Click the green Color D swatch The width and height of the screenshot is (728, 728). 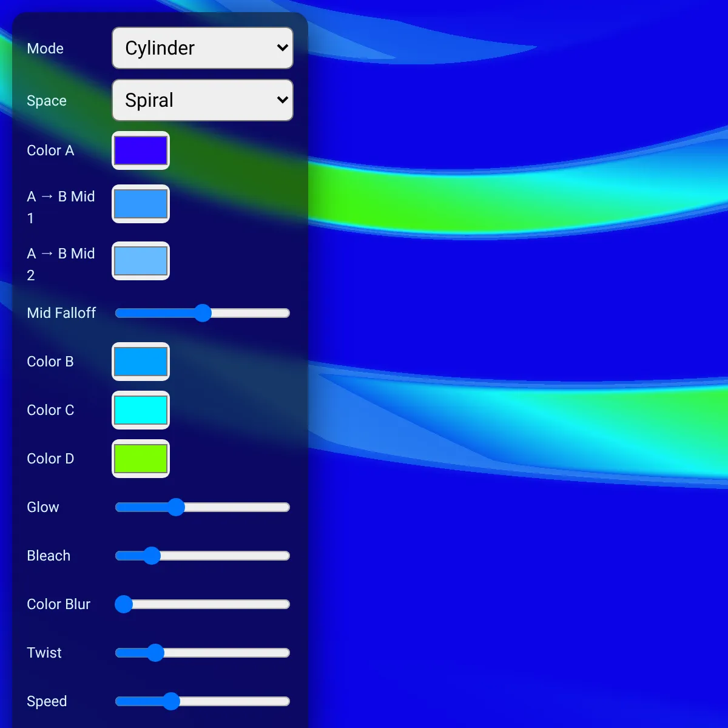coord(141,459)
